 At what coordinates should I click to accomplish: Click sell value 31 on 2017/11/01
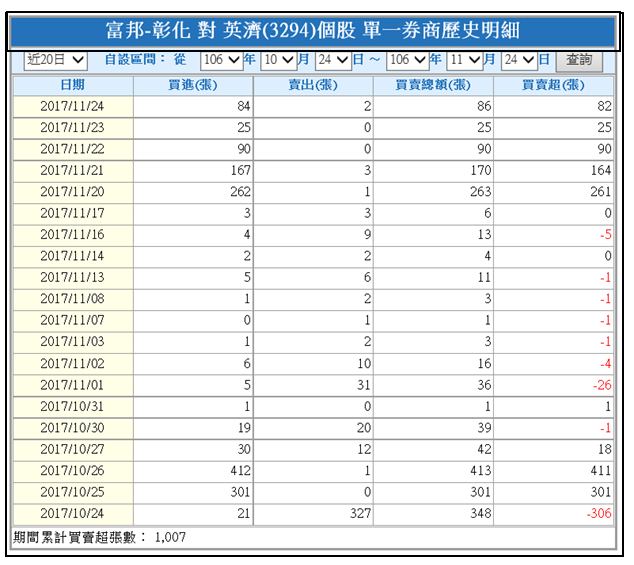(364, 385)
